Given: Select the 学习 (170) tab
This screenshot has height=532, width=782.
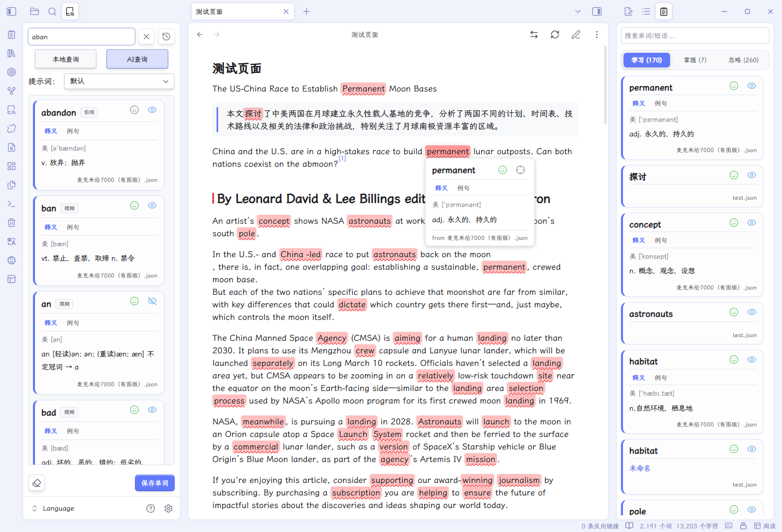Looking at the screenshot, I should click(647, 60).
